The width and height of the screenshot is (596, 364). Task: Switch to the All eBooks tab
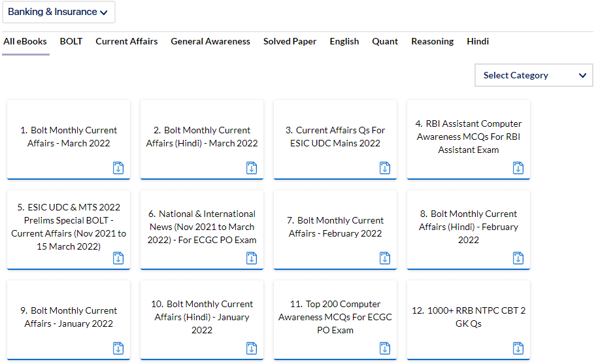[25, 41]
